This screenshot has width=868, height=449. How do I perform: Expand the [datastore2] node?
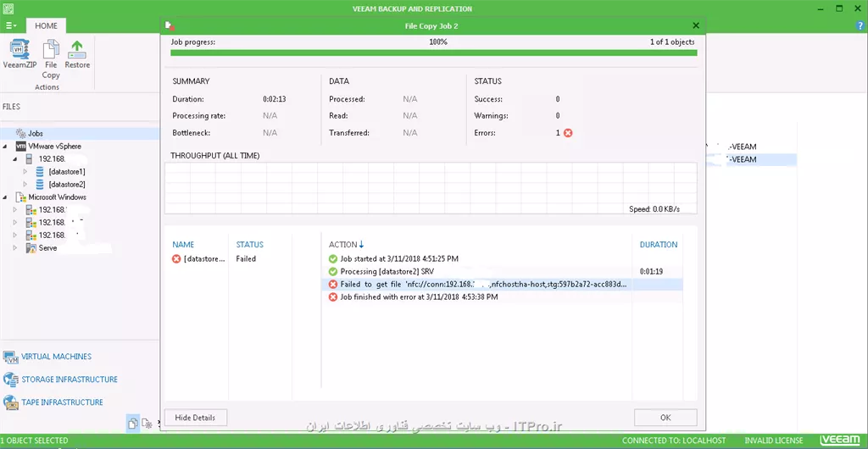pyautogui.click(x=25, y=184)
